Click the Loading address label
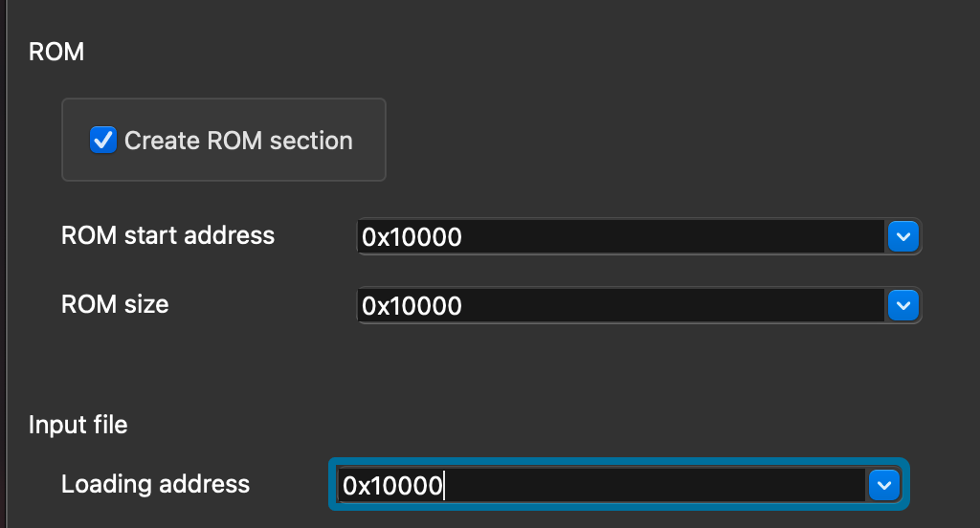The width and height of the screenshot is (980, 528). 155,484
